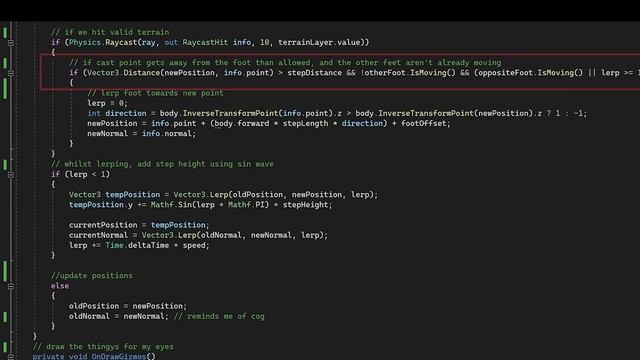This screenshot has width=640, height=360.
Task: Click 'int direction' declaration
Action: pos(117,113)
